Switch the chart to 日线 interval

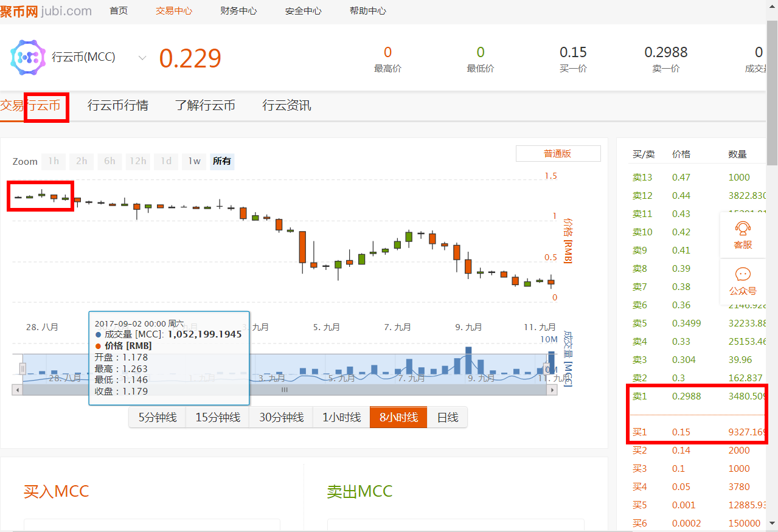tap(447, 417)
